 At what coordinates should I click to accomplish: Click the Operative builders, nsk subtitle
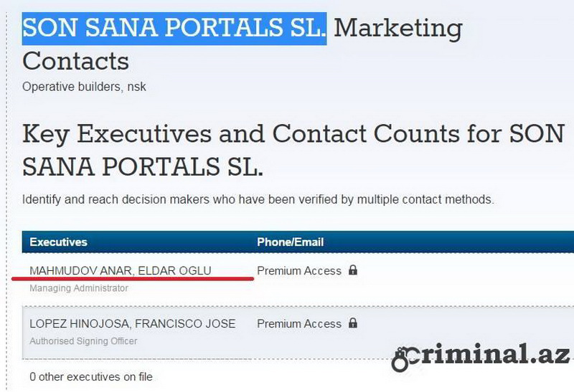pyautogui.click(x=84, y=87)
